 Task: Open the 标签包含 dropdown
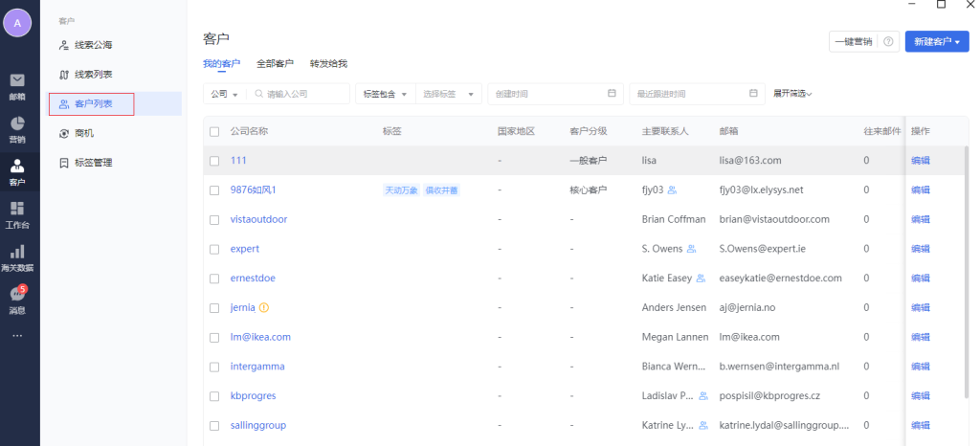[384, 94]
